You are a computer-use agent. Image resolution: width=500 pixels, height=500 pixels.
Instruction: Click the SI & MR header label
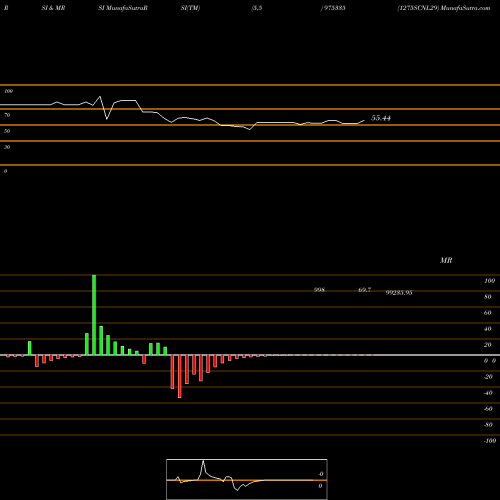[53, 8]
